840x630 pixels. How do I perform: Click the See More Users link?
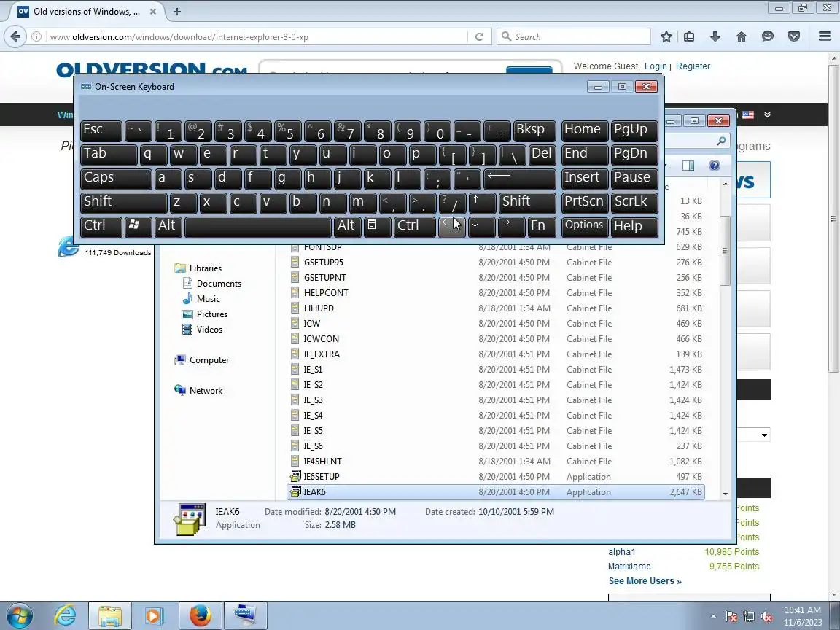(x=645, y=580)
